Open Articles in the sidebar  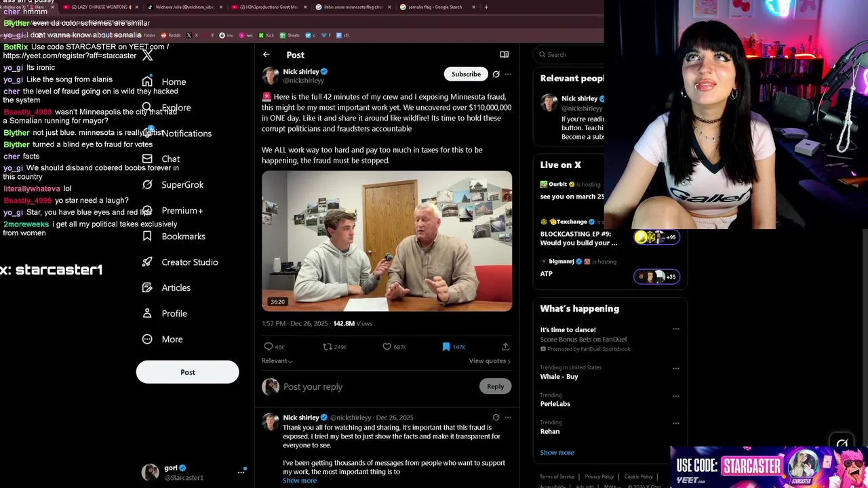pyautogui.click(x=166, y=287)
